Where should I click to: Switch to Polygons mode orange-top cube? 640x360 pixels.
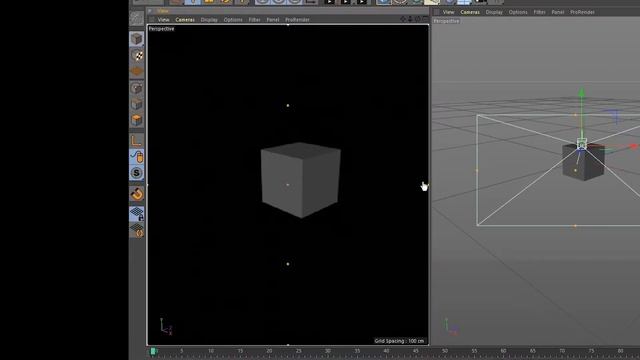point(137,120)
